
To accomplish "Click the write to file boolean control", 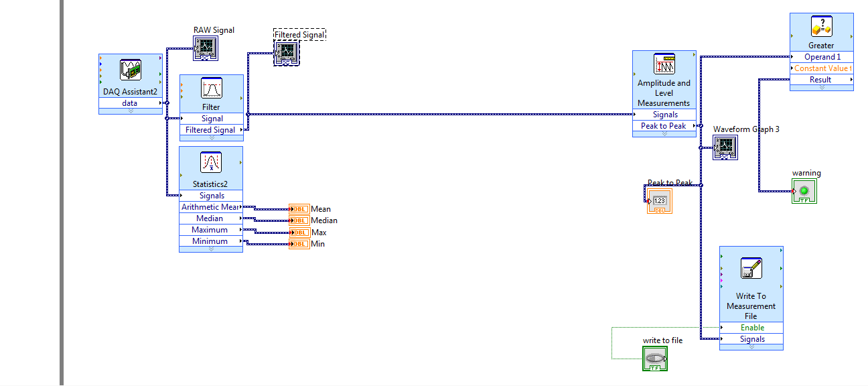I will coord(654,358).
